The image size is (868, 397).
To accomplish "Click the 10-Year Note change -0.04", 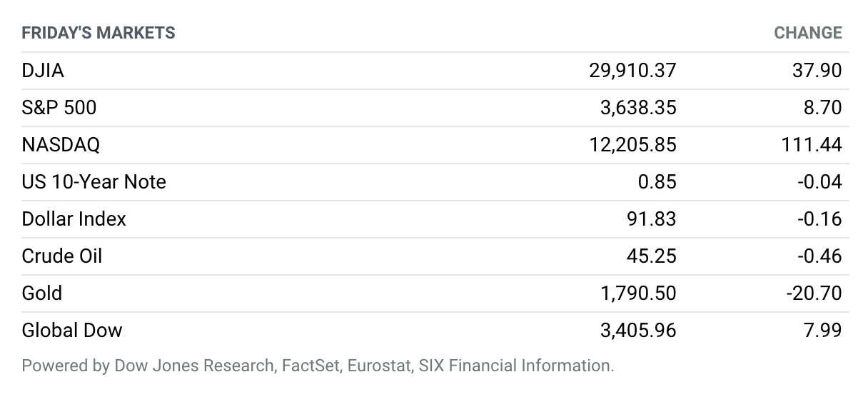I will click(x=819, y=182).
